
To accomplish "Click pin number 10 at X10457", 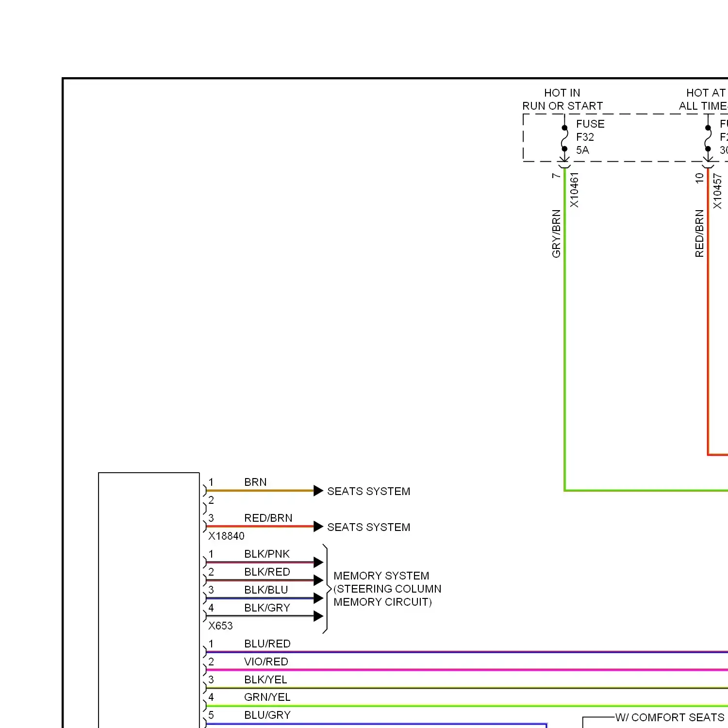I will coord(699,178).
